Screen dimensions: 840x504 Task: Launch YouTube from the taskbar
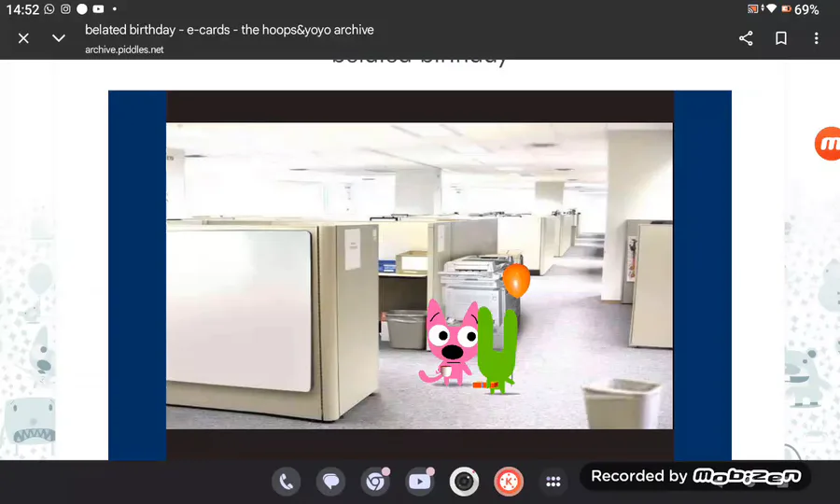click(x=419, y=482)
